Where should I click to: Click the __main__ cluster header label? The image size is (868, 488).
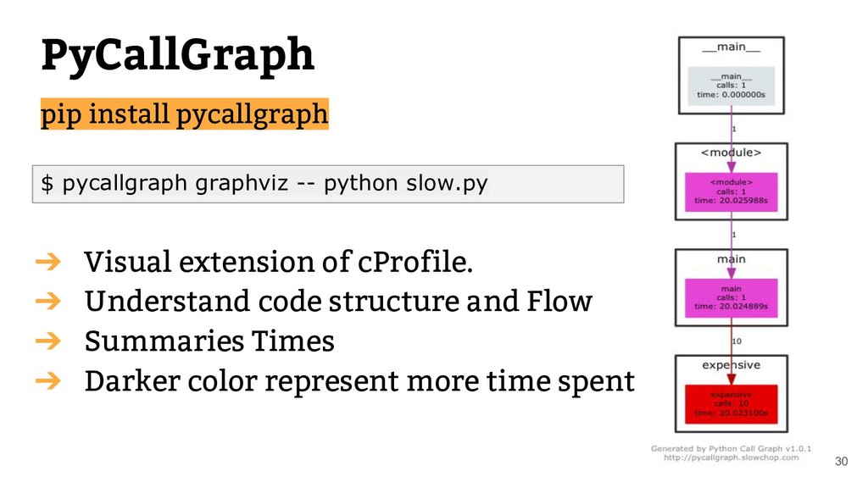731,47
